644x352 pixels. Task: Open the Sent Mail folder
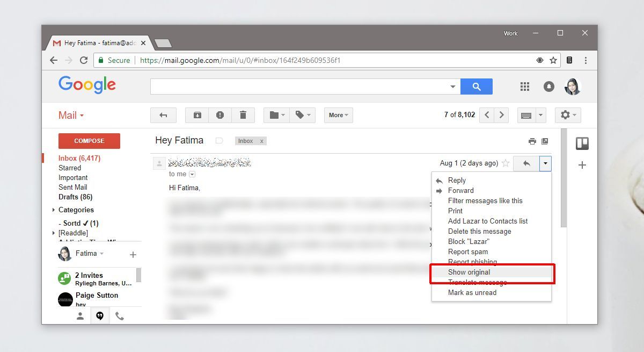tap(73, 188)
